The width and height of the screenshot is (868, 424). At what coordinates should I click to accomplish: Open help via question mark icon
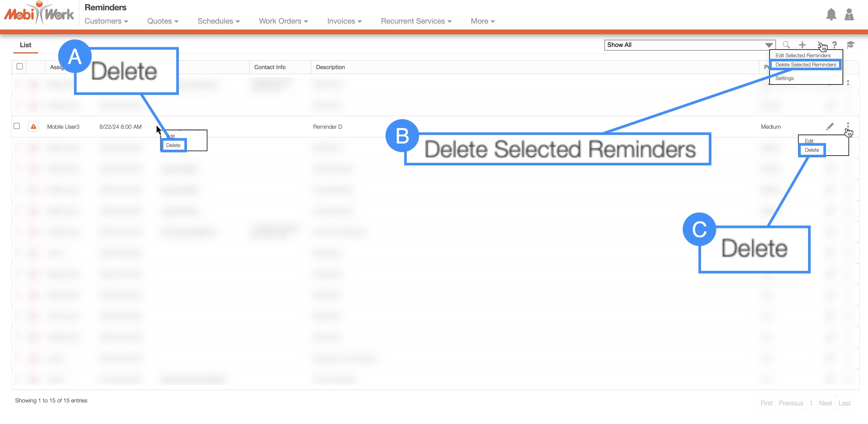click(x=834, y=45)
